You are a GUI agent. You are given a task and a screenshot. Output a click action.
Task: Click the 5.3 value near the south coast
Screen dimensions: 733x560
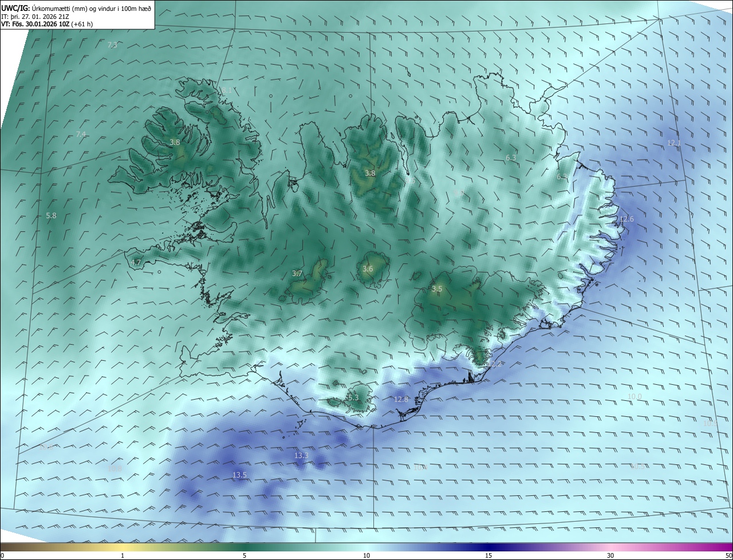tap(353, 397)
